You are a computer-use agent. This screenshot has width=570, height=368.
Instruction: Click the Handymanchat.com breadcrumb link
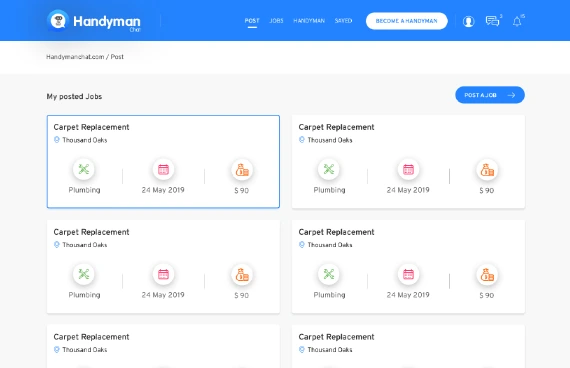point(75,57)
